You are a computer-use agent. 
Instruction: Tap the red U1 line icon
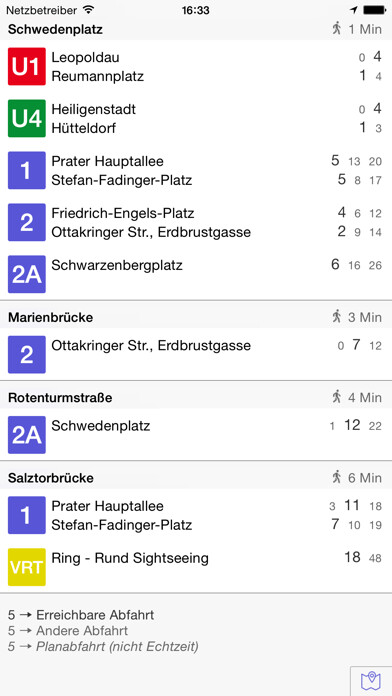27,67
